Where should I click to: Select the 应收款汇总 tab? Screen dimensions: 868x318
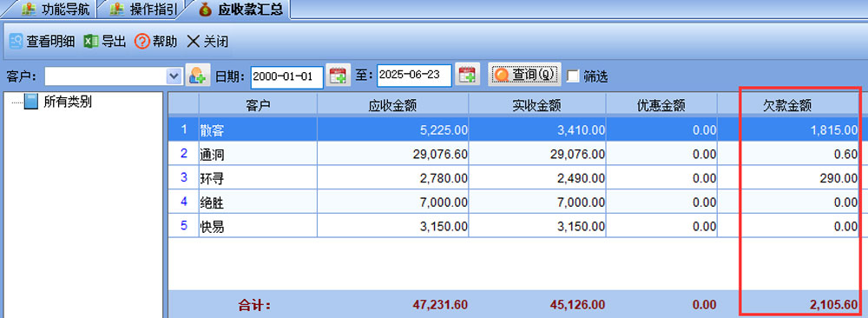tap(240, 10)
